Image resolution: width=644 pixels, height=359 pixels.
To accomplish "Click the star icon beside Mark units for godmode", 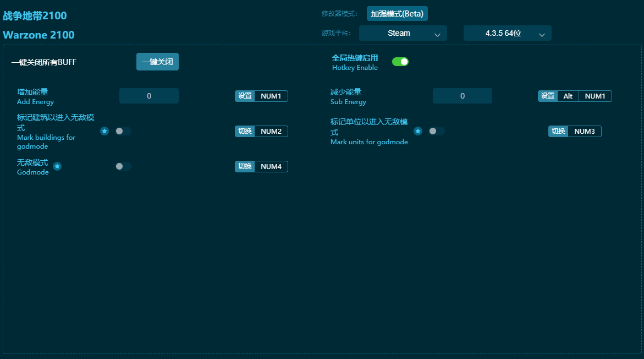I will [418, 131].
